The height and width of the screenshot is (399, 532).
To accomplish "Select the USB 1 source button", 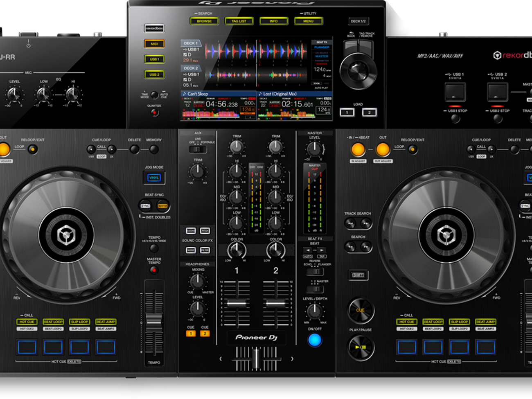I will (154, 59).
